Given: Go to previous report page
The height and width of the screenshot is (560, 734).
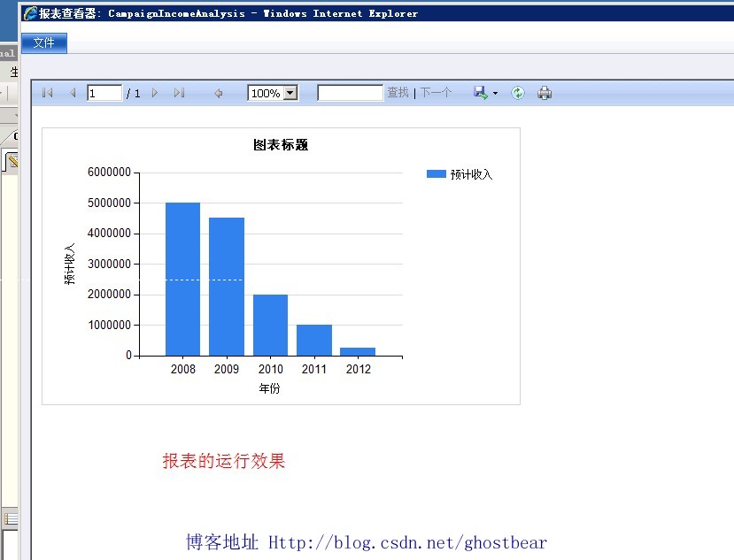Looking at the screenshot, I should [73, 93].
